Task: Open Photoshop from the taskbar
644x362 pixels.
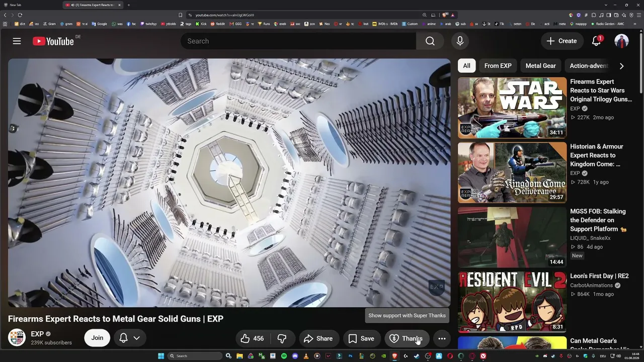Action: 350,356
